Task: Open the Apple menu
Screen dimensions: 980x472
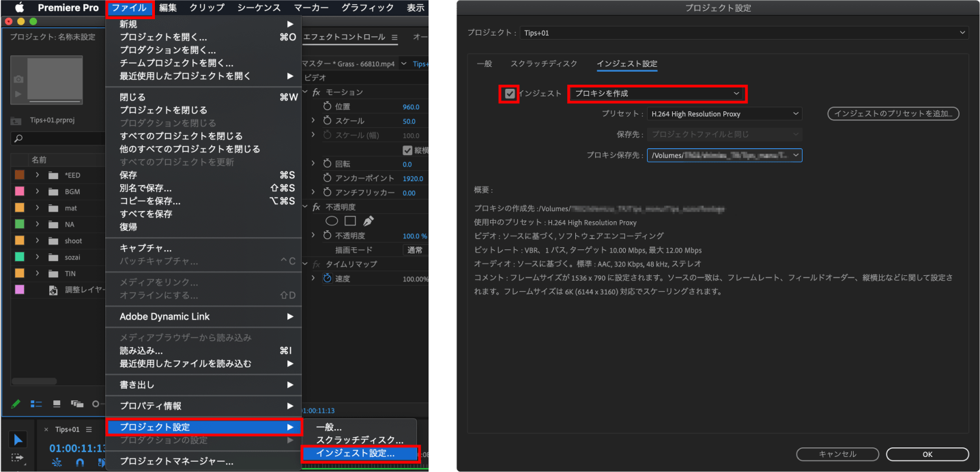Action: [x=19, y=8]
